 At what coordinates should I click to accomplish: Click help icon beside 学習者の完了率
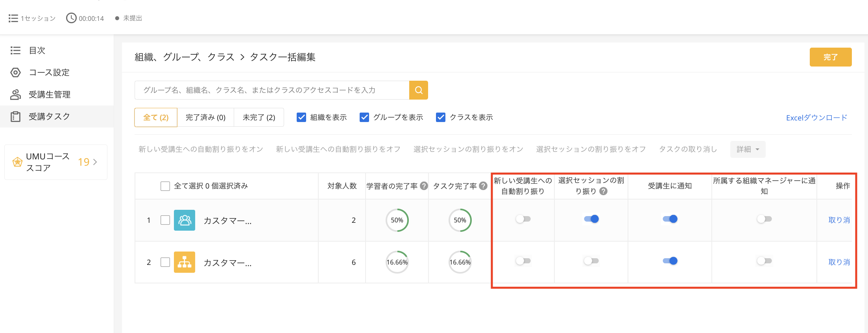[424, 186]
